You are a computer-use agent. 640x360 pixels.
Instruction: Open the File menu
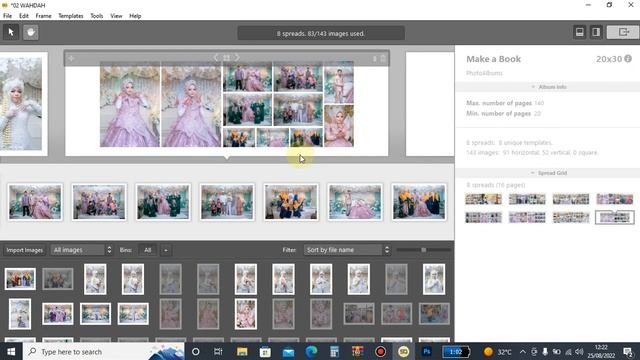7,16
